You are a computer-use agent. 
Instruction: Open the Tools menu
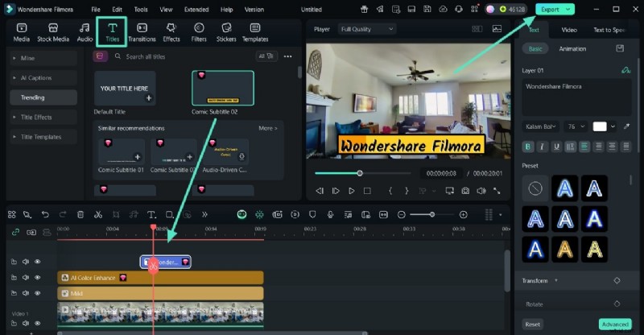tap(141, 10)
